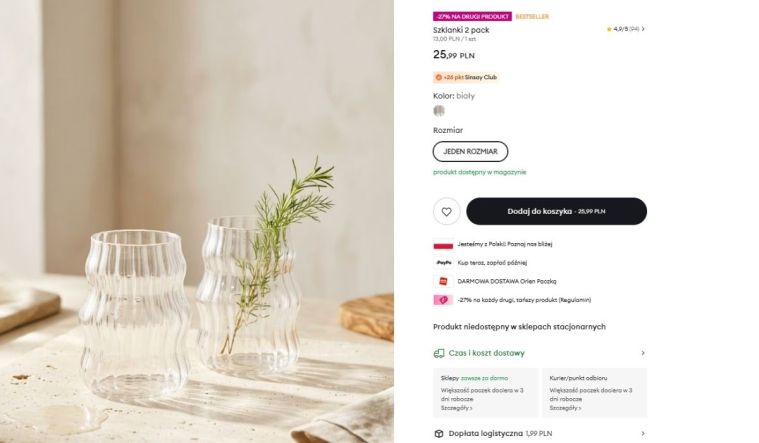Expand the Czas i koszt dostawy section

click(x=642, y=353)
